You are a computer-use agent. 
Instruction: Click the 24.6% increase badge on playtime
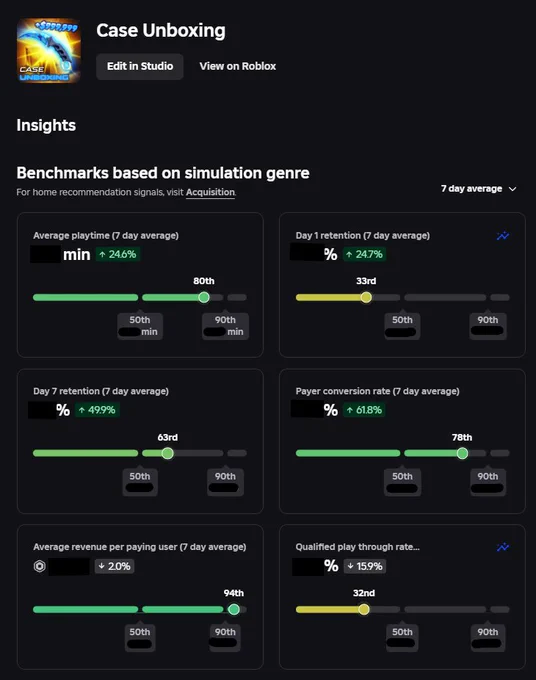pyautogui.click(x=118, y=254)
